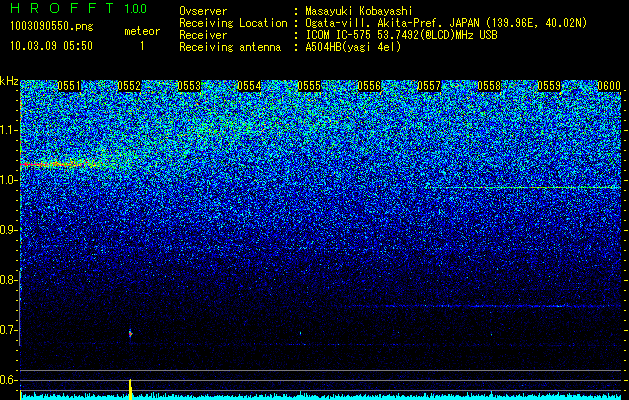Click the date stamp 10.03.09 05:50
The height and width of the screenshot is (400, 629).
51,46
